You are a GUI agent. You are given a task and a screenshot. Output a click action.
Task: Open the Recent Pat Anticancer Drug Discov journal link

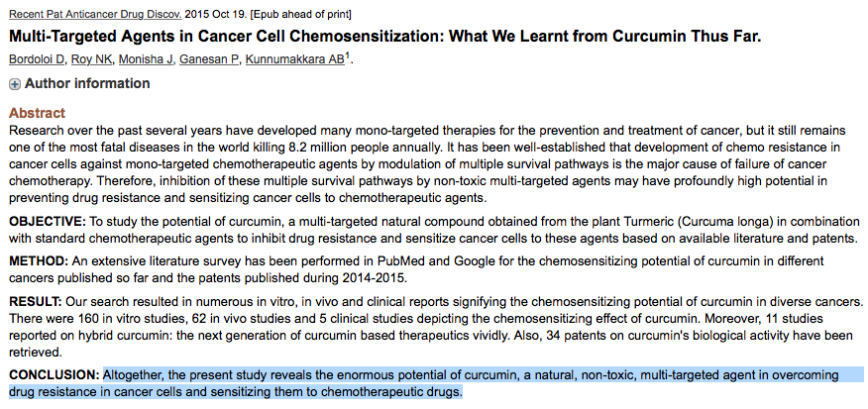click(x=95, y=14)
